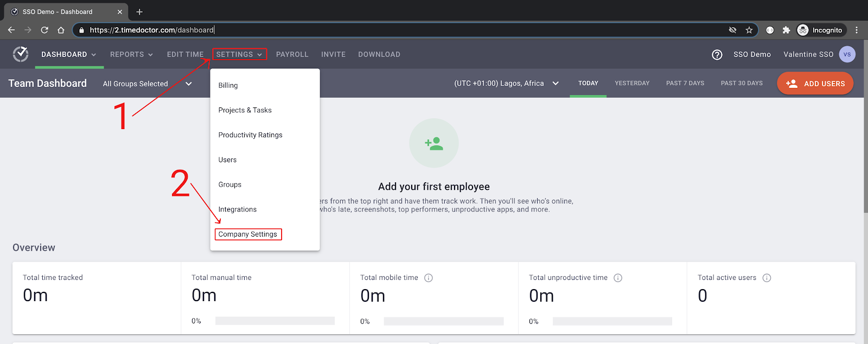Screen dimensions: 868x344
Task: Go back to the previous page
Action: point(11,30)
